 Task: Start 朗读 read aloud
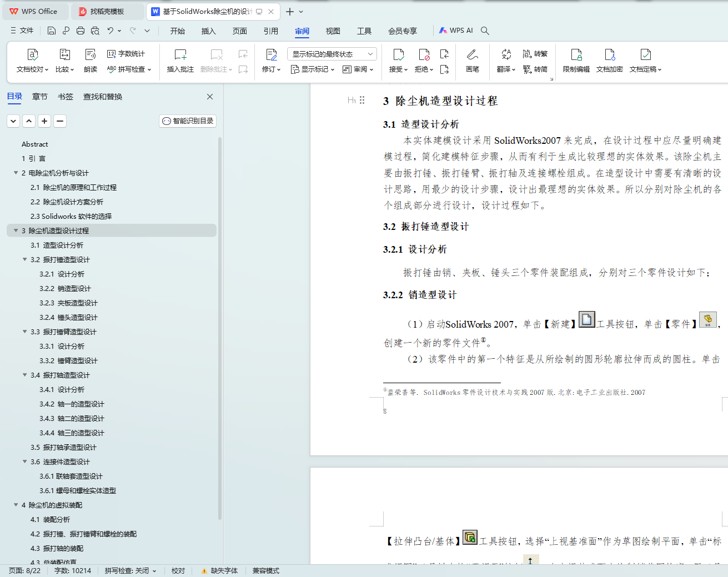pyautogui.click(x=91, y=61)
